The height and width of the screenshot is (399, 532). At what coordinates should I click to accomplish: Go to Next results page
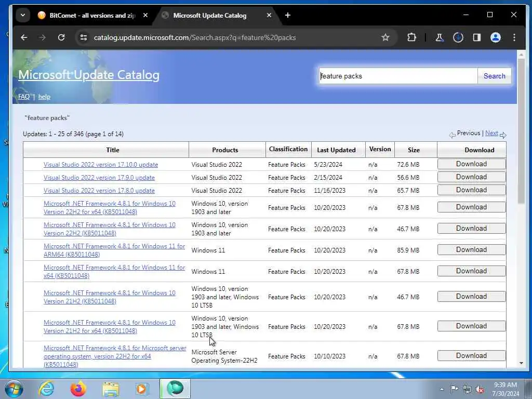[491, 133]
